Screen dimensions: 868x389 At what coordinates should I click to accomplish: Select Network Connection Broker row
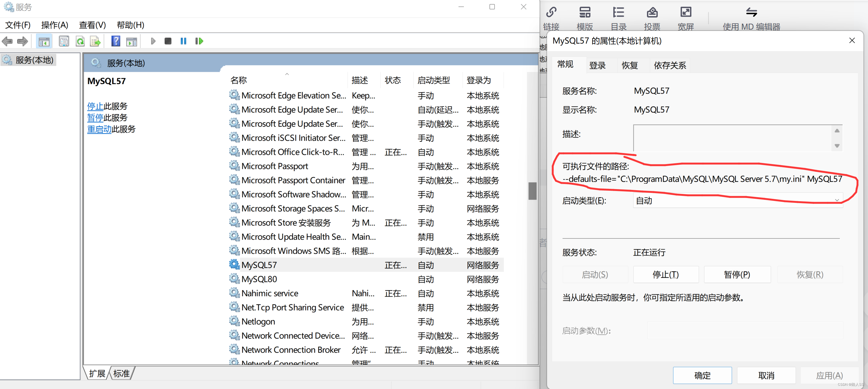[366, 350]
